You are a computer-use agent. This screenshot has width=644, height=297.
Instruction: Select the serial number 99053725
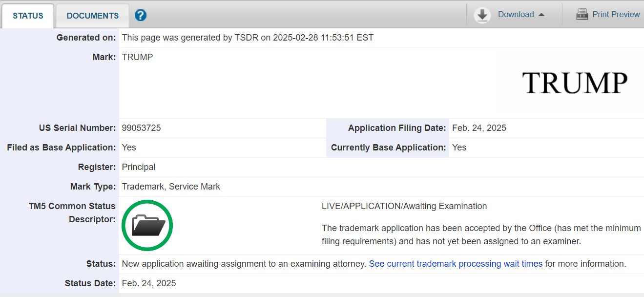click(x=141, y=128)
